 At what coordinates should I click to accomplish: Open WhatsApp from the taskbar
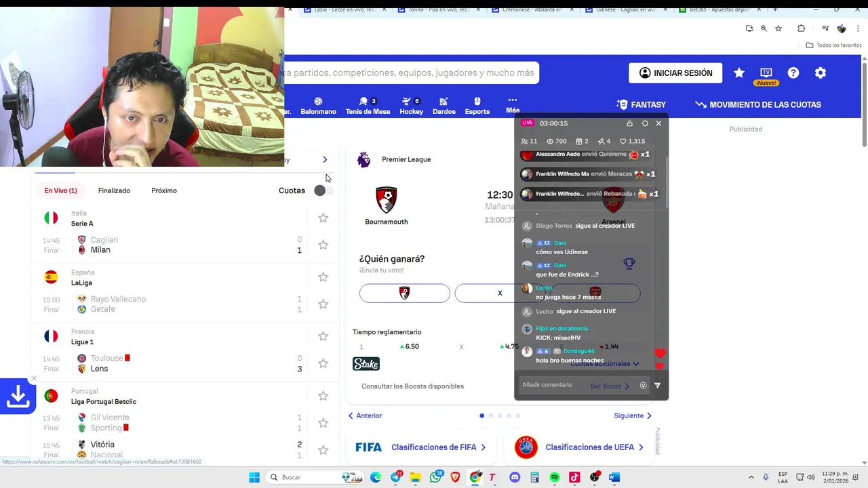(436, 477)
